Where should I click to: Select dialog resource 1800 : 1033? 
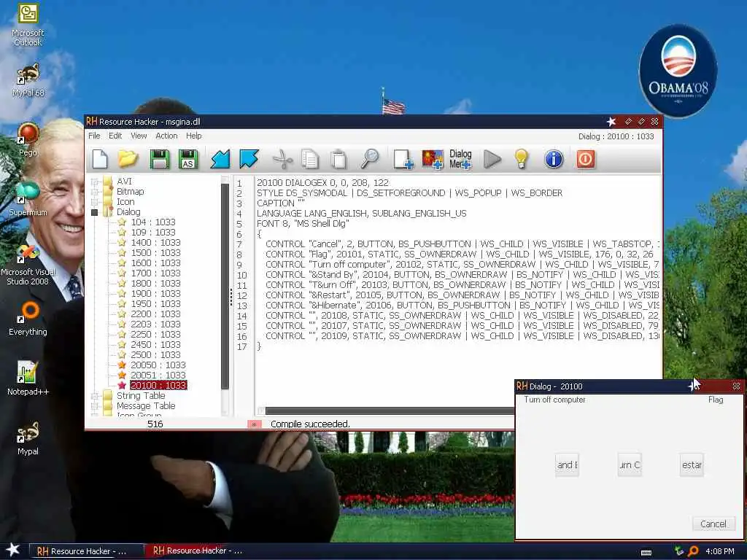(x=155, y=283)
